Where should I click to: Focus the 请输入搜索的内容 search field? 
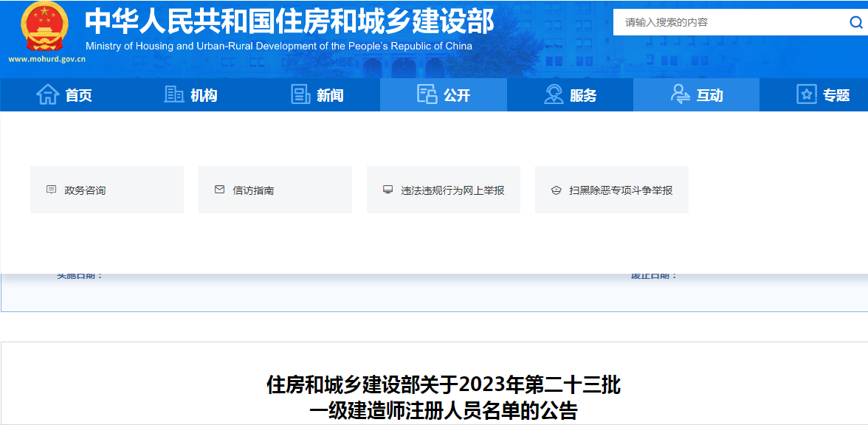[731, 22]
